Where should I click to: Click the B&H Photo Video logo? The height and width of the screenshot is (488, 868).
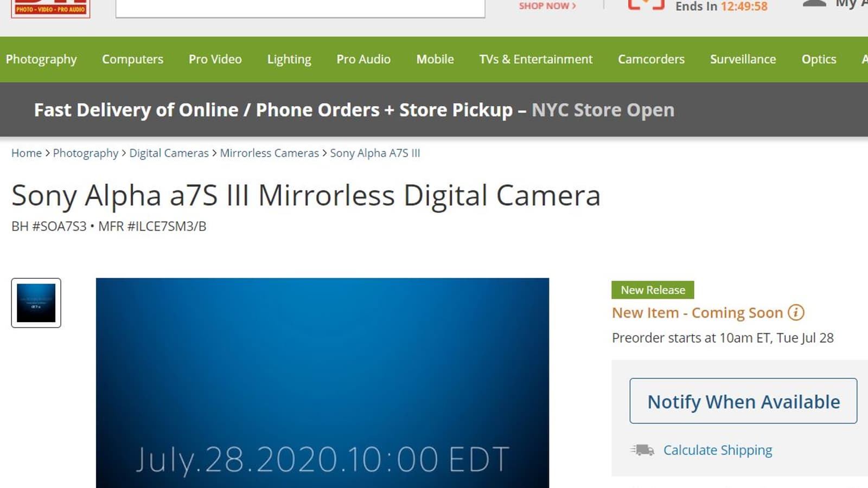click(50, 8)
